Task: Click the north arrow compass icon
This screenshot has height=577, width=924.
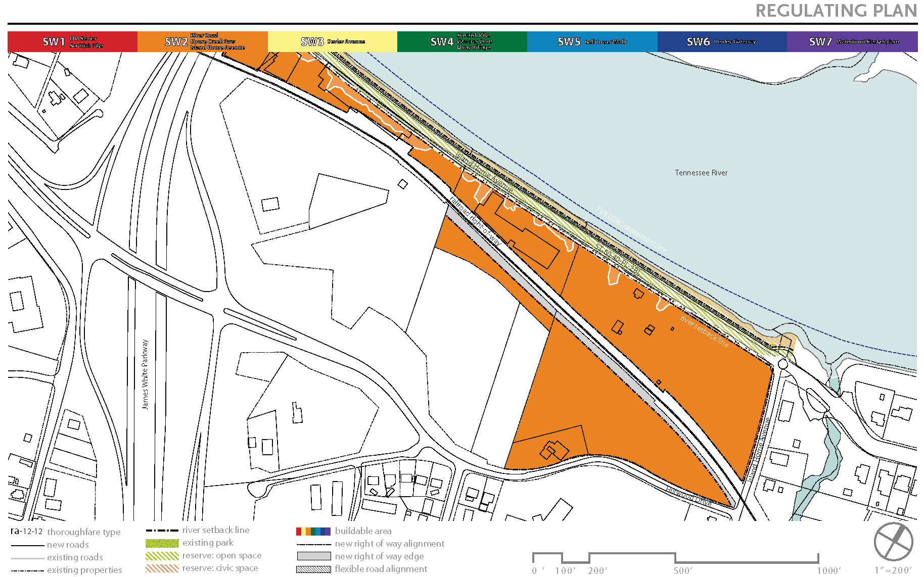Action: click(893, 542)
